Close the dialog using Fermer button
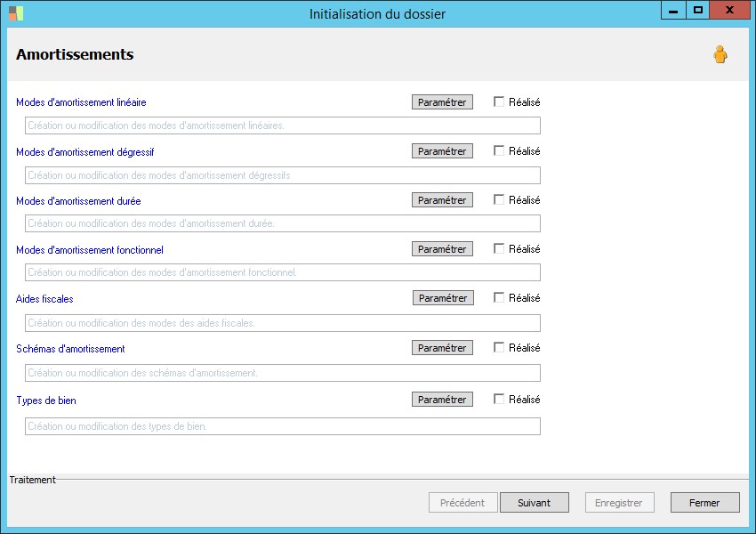This screenshot has height=534, width=756. click(704, 503)
